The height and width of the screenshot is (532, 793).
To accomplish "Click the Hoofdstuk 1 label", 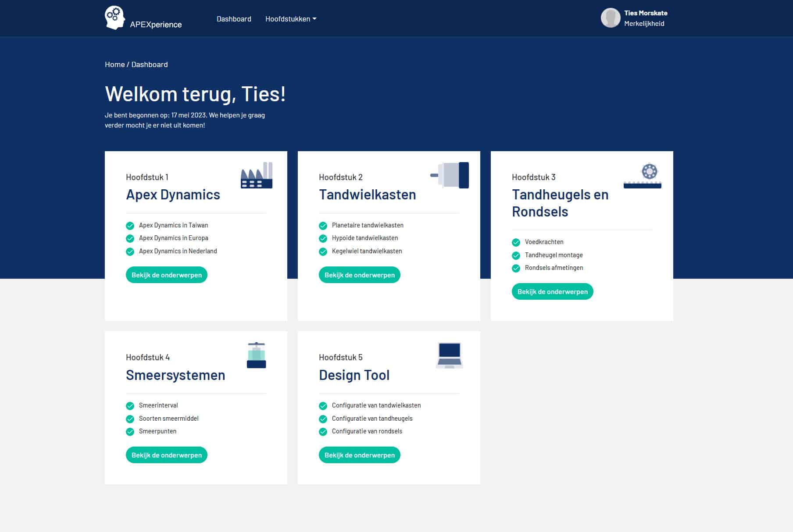I will pyautogui.click(x=147, y=177).
